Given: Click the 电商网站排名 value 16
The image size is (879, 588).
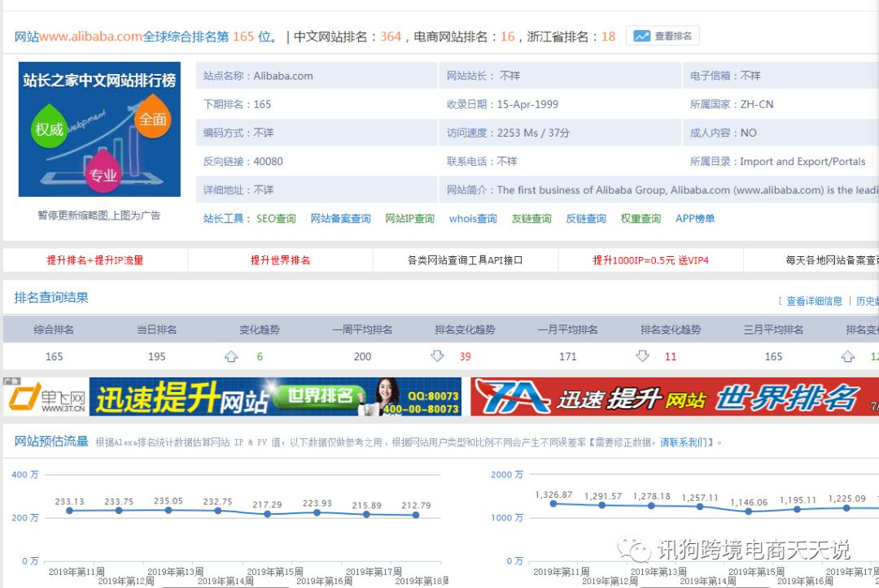Looking at the screenshot, I should 507,37.
